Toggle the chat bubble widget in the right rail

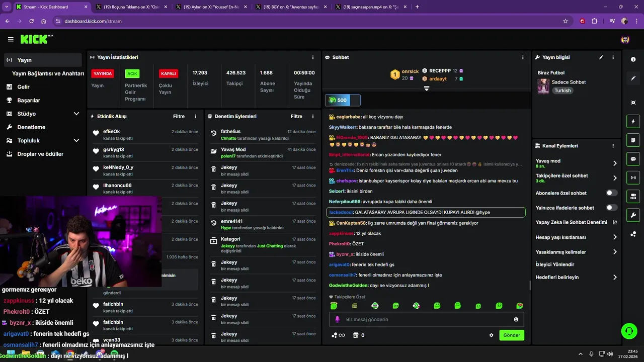pyautogui.click(x=633, y=159)
